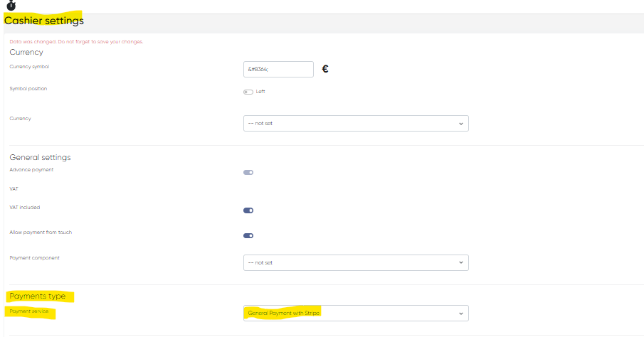Open the Currency dropdown
This screenshot has width=644, height=337.
pos(356,123)
